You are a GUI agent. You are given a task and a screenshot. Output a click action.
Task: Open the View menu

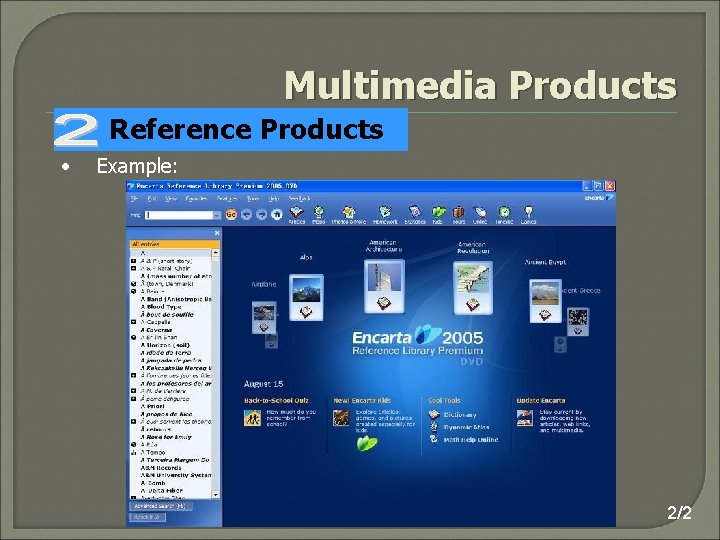point(171,199)
